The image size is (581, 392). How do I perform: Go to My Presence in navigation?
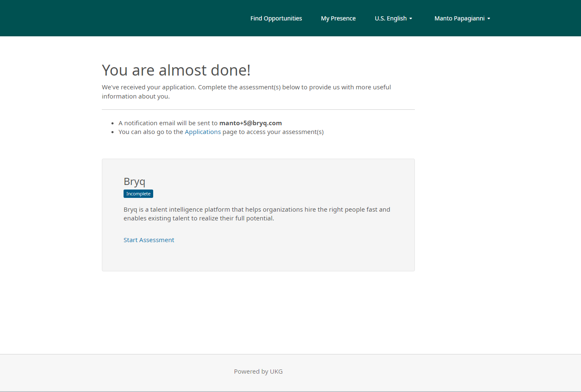tap(338, 18)
